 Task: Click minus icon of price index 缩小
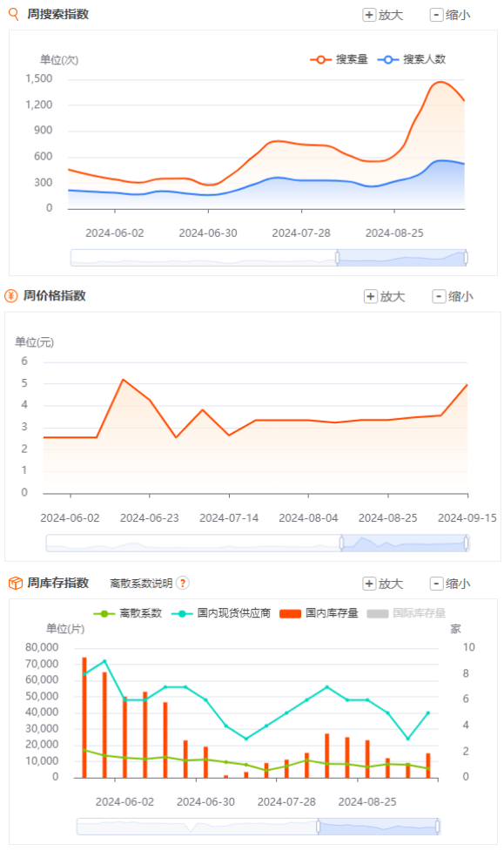(439, 296)
